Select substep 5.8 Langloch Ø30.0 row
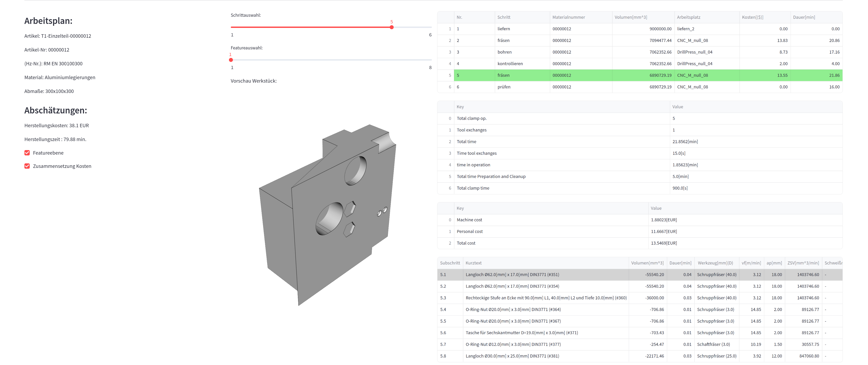 (640, 356)
